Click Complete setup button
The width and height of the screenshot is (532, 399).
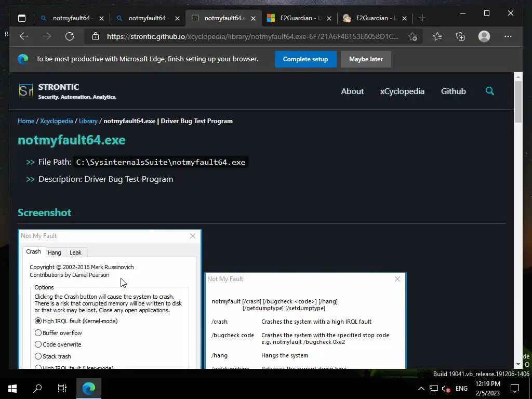tap(305, 59)
